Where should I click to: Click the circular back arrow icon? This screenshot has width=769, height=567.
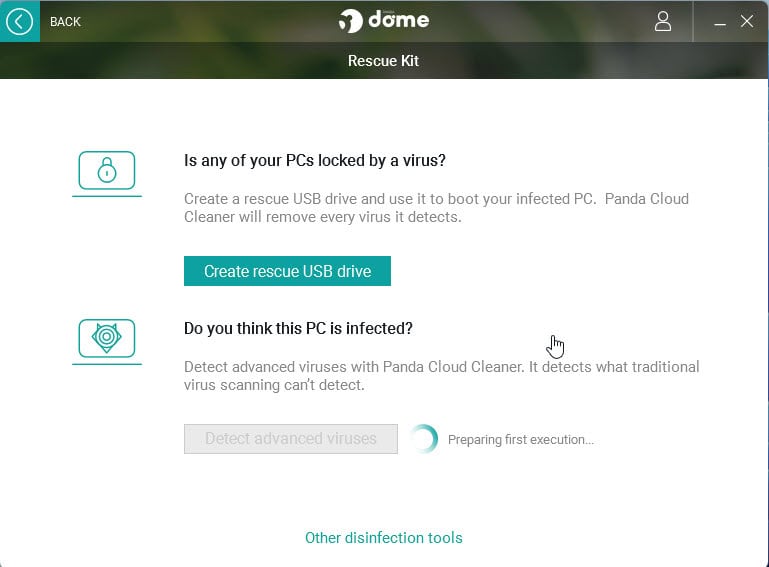20,21
